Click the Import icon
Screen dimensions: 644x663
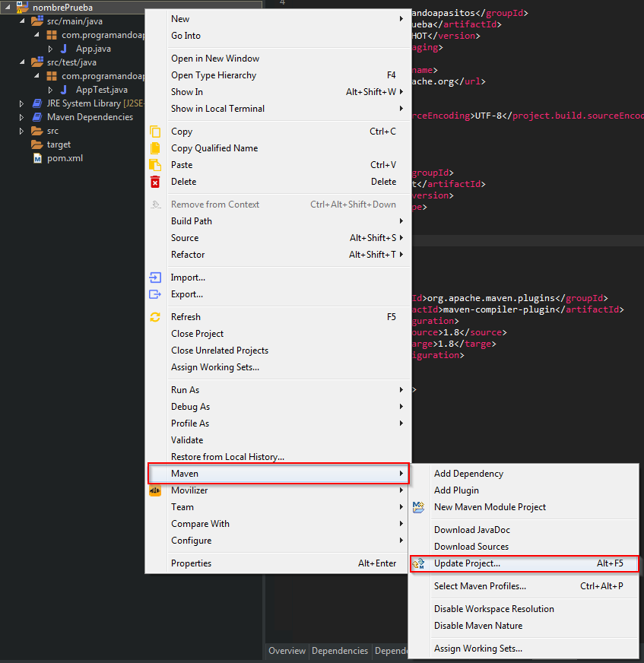click(155, 278)
